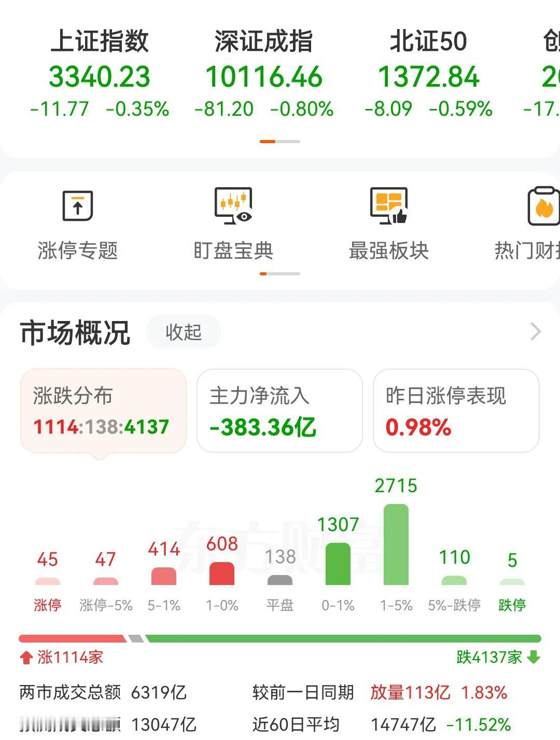
Task: Click the 13047亿 value
Action: point(164,724)
